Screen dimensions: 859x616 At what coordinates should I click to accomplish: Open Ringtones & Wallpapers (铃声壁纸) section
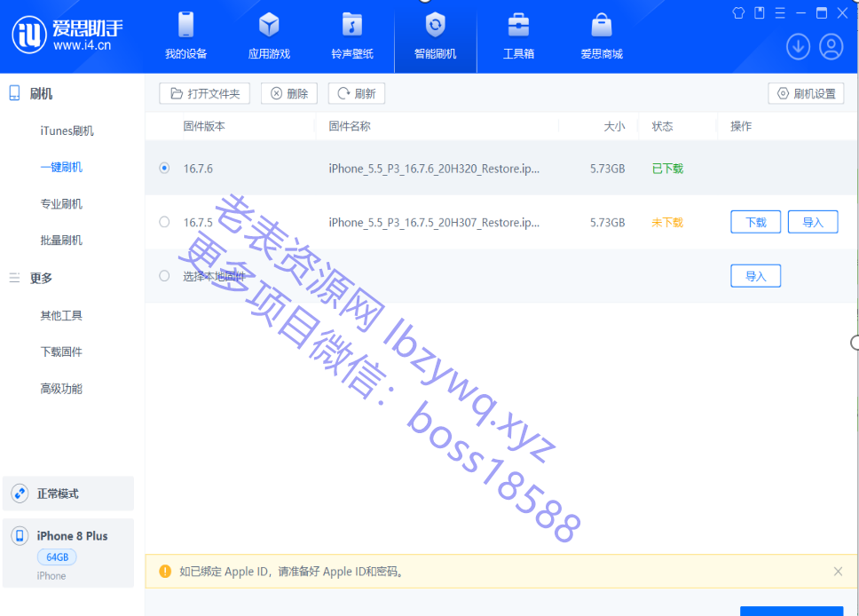(x=352, y=36)
